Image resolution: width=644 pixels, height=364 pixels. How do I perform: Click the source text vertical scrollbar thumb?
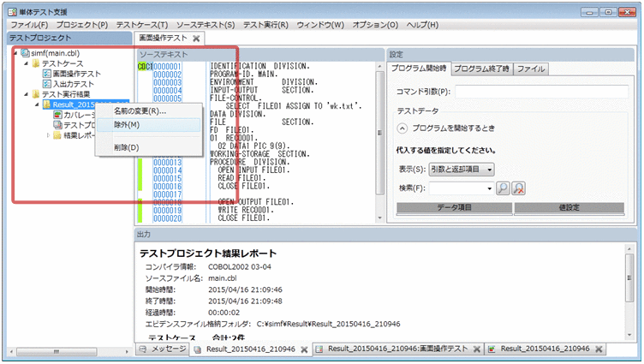tap(380, 132)
